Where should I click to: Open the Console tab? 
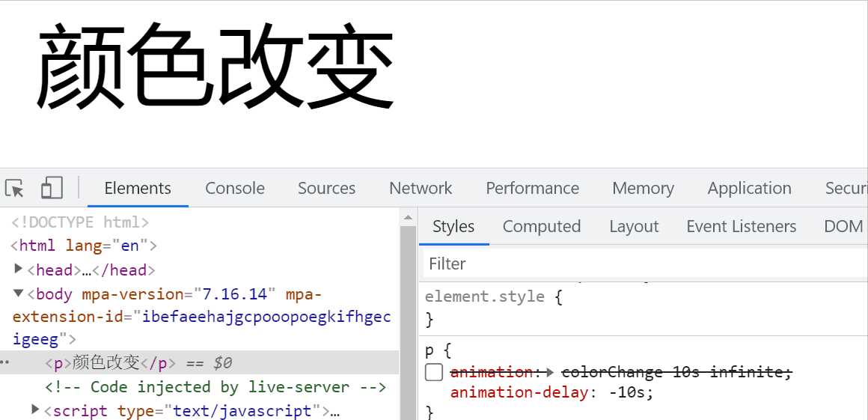[235, 189]
